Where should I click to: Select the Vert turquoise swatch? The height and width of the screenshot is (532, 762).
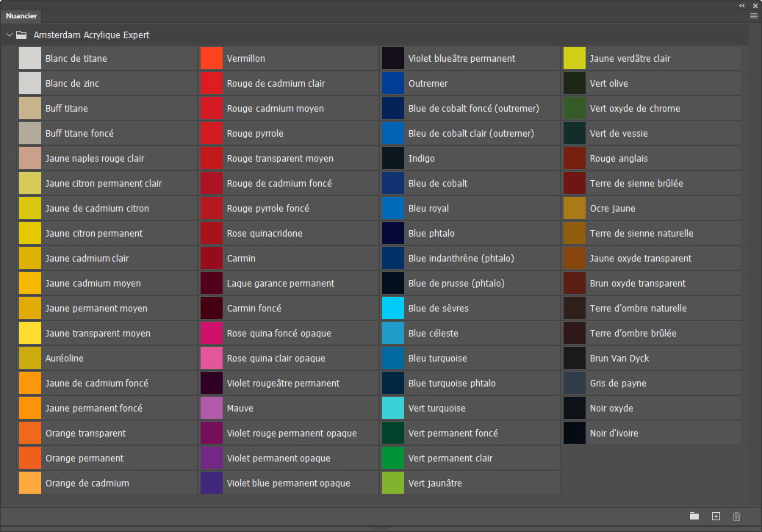coord(393,409)
